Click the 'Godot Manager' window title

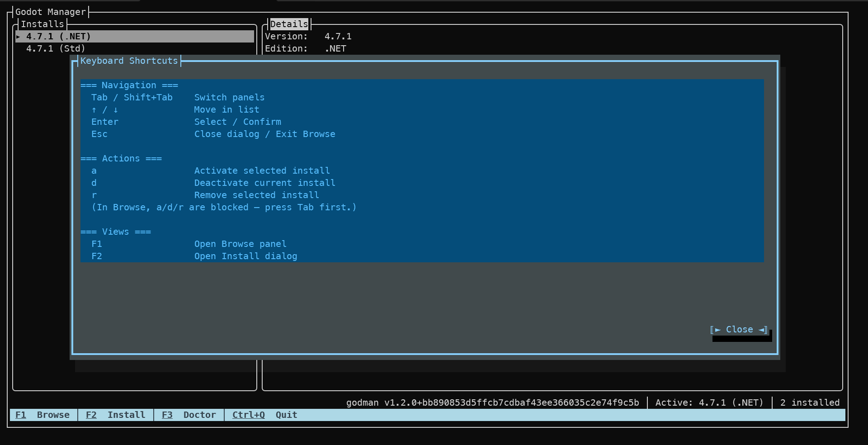pyautogui.click(x=51, y=12)
